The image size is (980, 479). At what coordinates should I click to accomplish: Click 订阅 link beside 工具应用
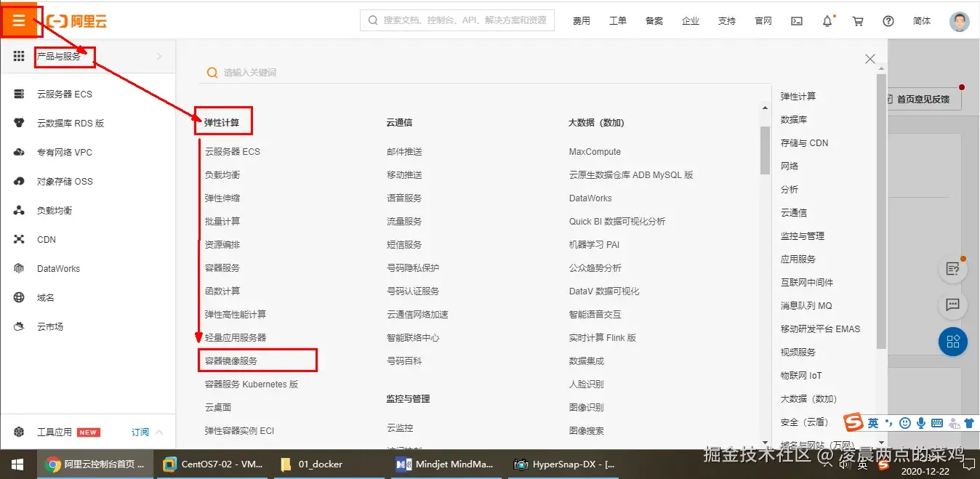140,432
